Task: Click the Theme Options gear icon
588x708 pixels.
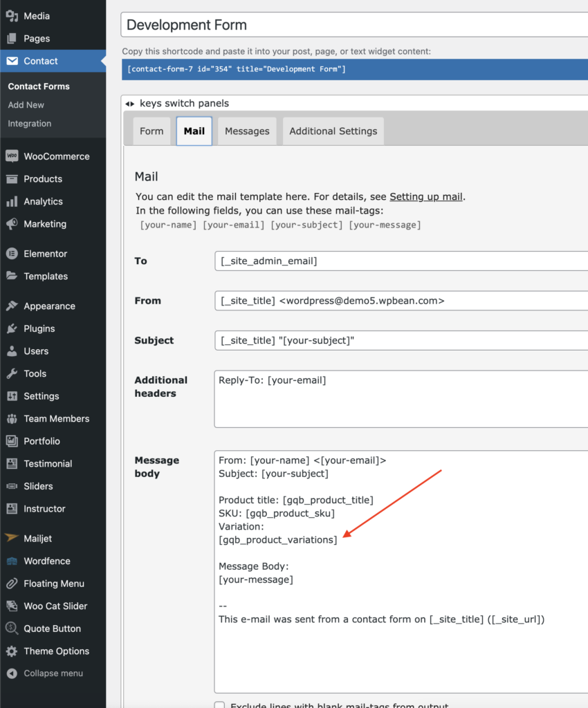Action: (12, 651)
